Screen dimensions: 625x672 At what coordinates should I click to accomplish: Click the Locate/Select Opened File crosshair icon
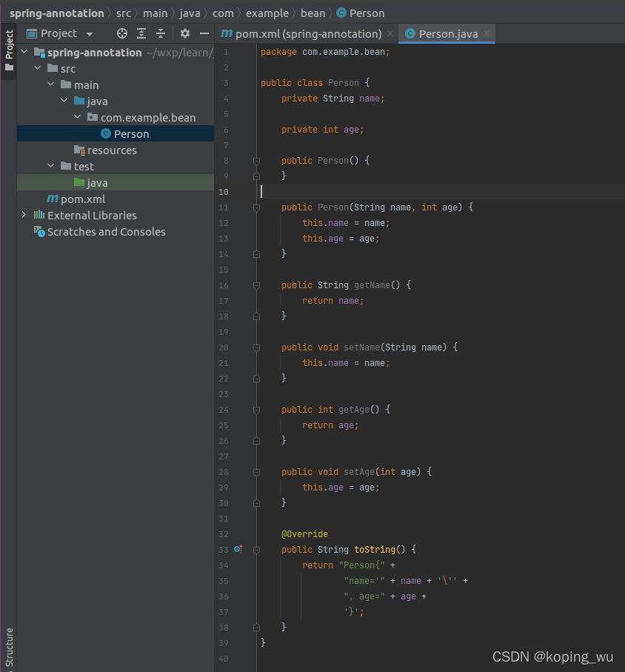pyautogui.click(x=122, y=33)
